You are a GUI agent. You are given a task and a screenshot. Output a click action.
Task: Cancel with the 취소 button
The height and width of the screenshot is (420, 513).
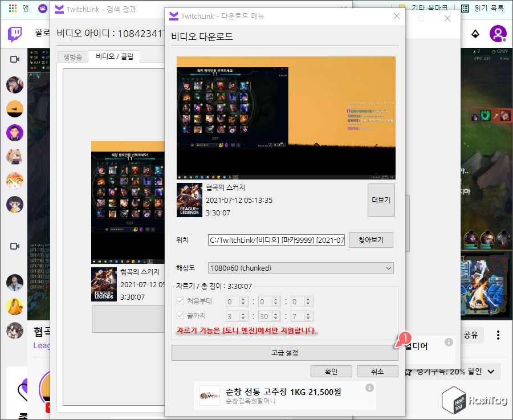377,371
